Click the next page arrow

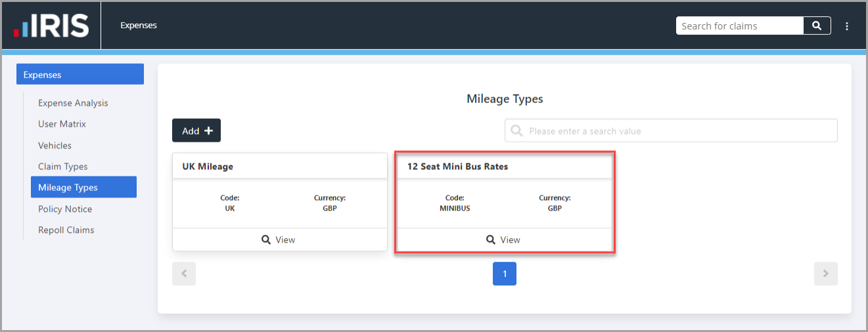826,274
